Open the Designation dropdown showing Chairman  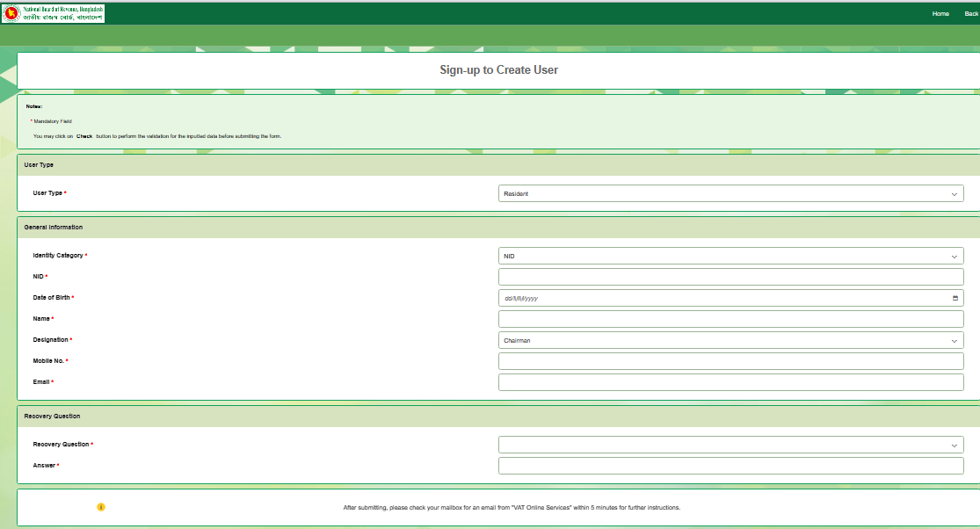(x=730, y=340)
